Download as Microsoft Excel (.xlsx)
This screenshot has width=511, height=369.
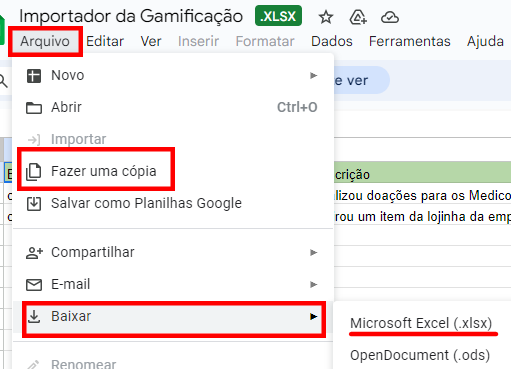421,323
